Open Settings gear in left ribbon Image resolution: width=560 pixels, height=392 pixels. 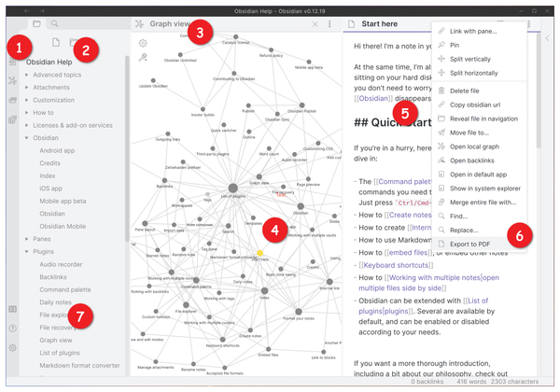[12, 348]
